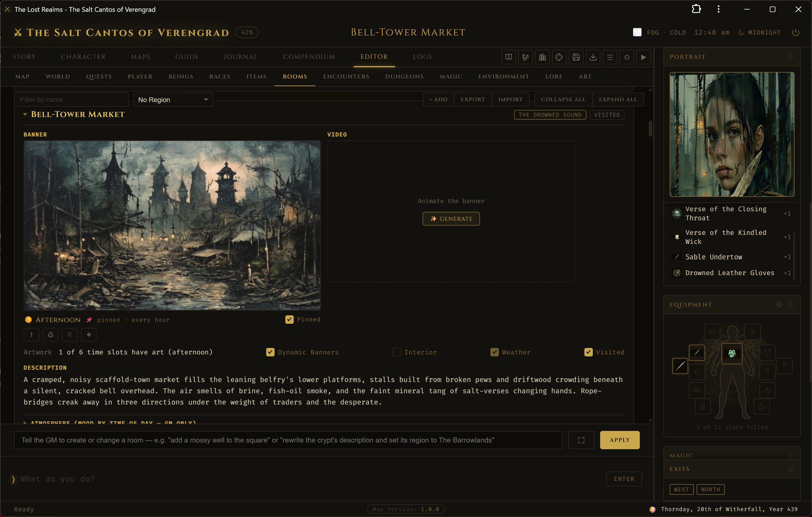The image size is (812, 517).
Task: Click the Bell-Tower Market banner image
Action: click(172, 226)
